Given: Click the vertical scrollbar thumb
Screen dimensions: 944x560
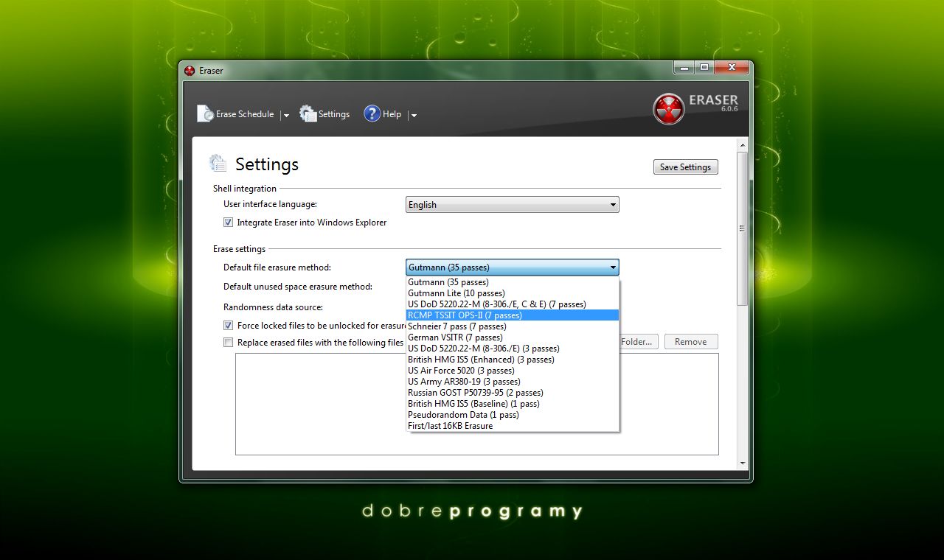Looking at the screenshot, I should (x=743, y=228).
